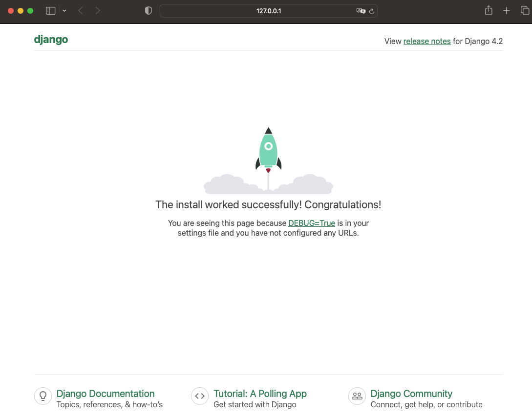Open the sidebar tab group dropdown chevron
Image resolution: width=532 pixels, height=419 pixels.
pos(64,11)
